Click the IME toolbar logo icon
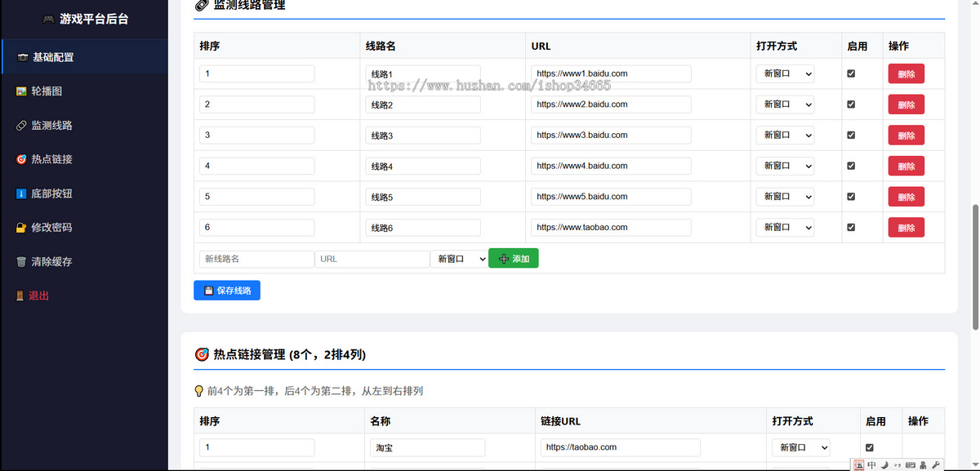 coord(858,464)
